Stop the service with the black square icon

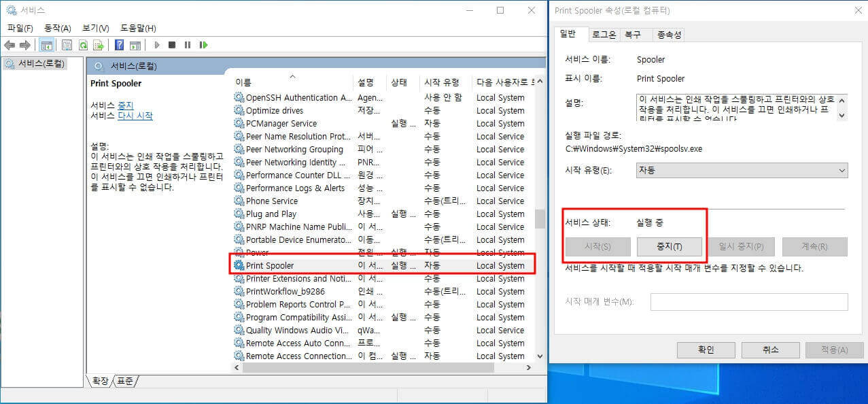pos(173,45)
